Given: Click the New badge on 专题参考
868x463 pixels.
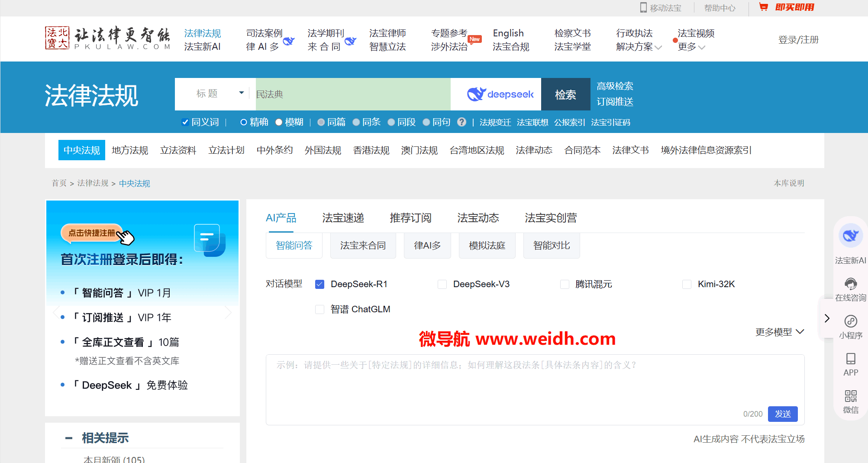Looking at the screenshot, I should coord(474,39).
